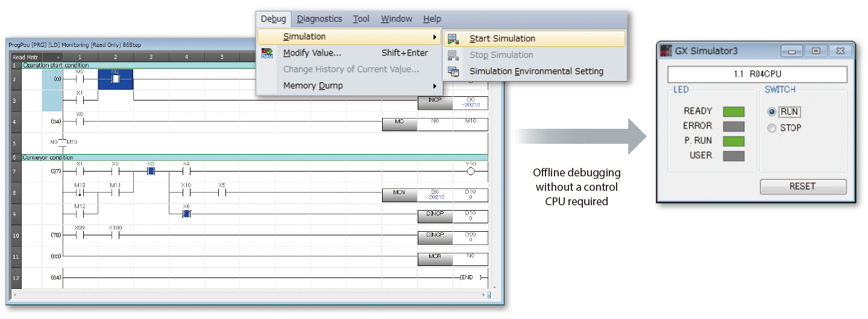Viewport: 868px width, 319px height.
Task: Expand the Memory Dump submenu arrow
Action: (435, 86)
